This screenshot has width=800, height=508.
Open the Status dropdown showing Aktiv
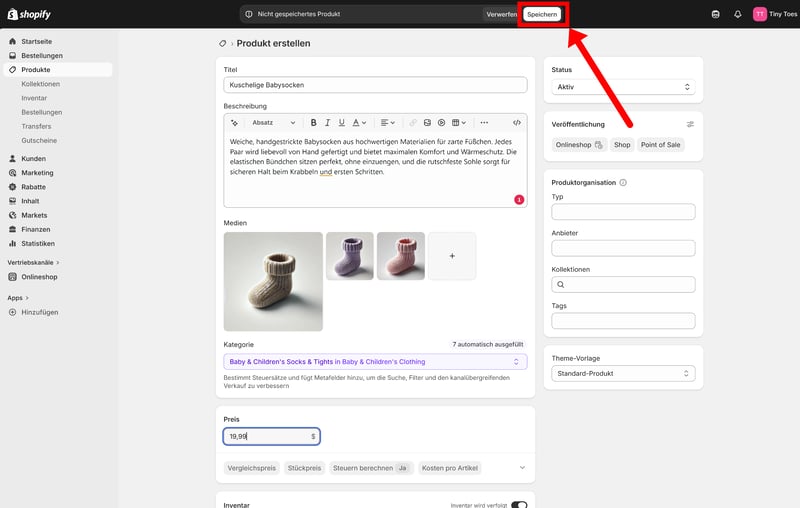click(x=623, y=87)
